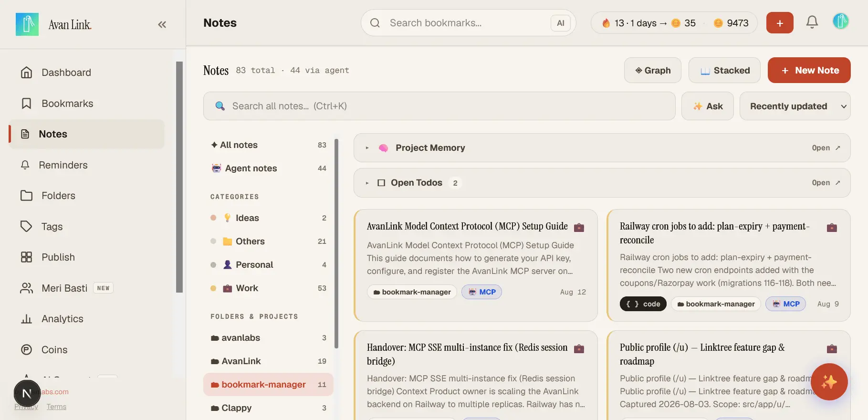Select the All notes filter
Image resolution: width=868 pixels, height=420 pixels.
point(268,145)
